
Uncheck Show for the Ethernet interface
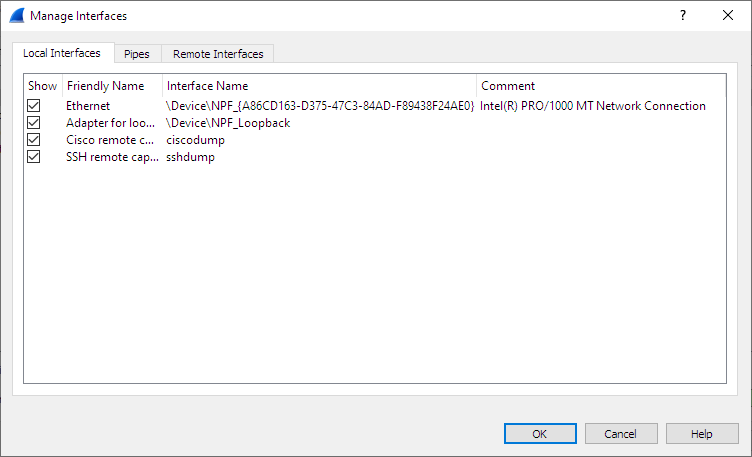pyautogui.click(x=34, y=106)
